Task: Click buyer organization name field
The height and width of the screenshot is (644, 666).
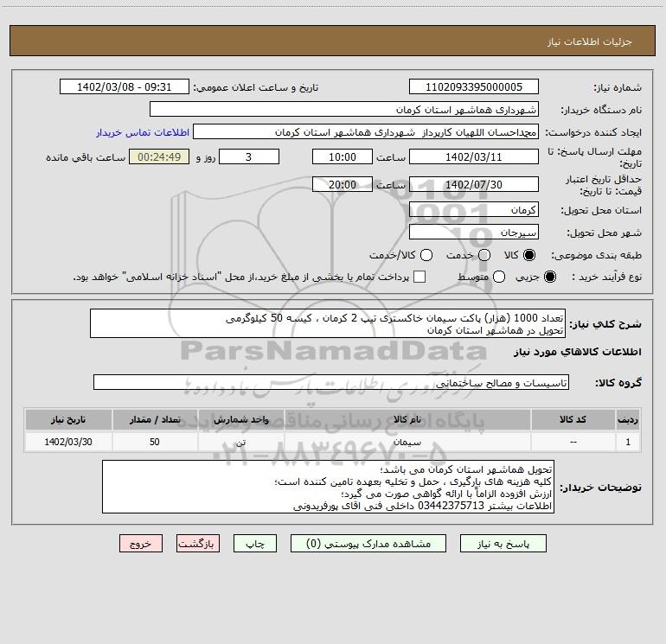Action: point(344,110)
